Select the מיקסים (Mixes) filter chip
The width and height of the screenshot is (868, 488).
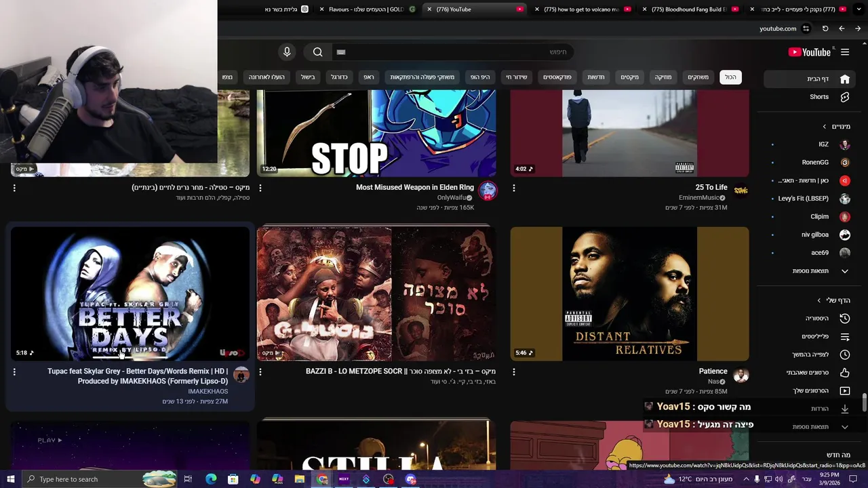[629, 77]
